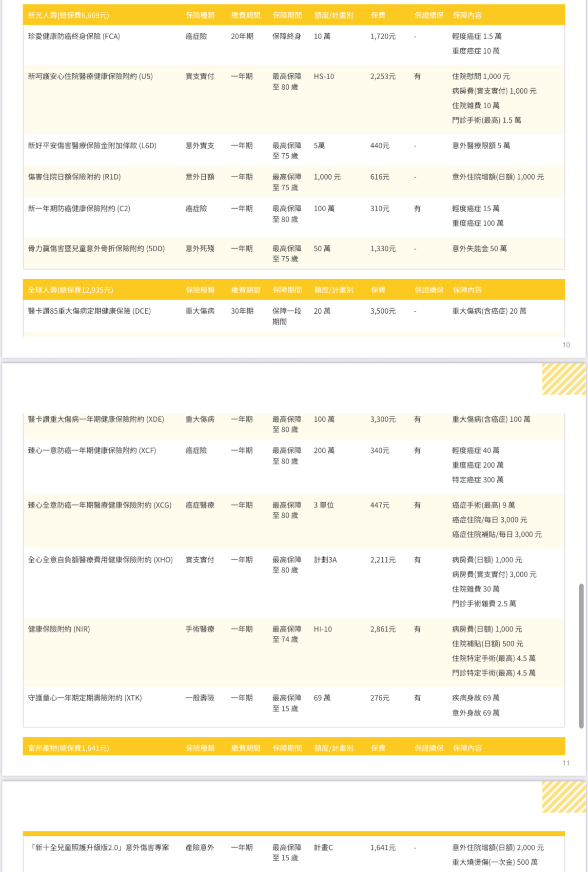This screenshot has height=872, width=588.
Task: Click the 20年期 payment period cell
Action: (x=242, y=36)
